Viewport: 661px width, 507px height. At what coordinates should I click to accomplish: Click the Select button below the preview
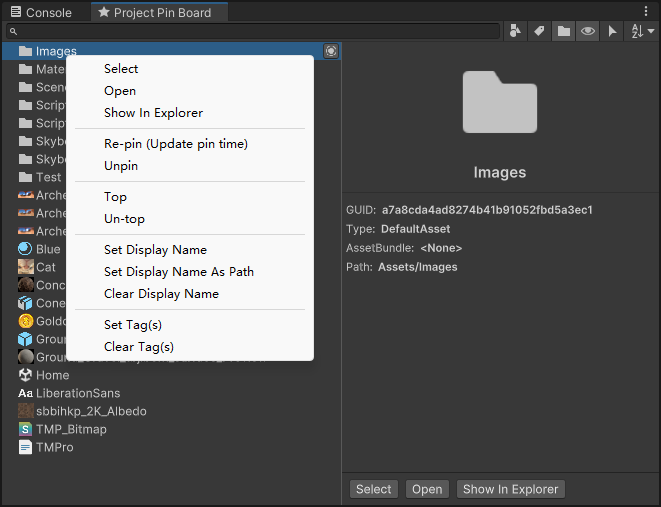[x=373, y=489]
